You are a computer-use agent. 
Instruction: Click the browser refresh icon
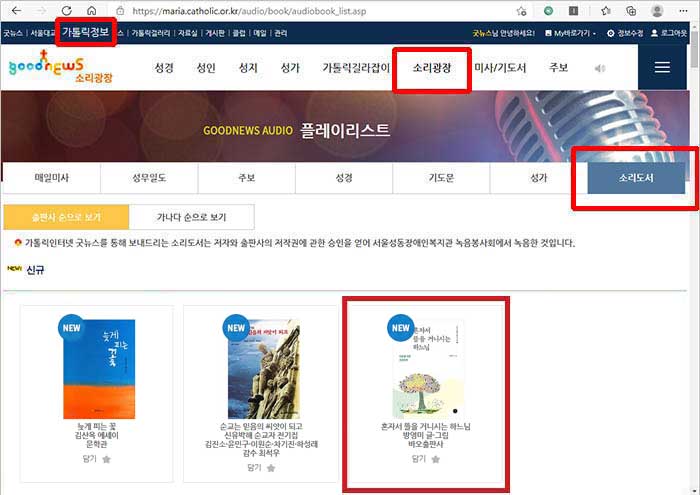64,10
